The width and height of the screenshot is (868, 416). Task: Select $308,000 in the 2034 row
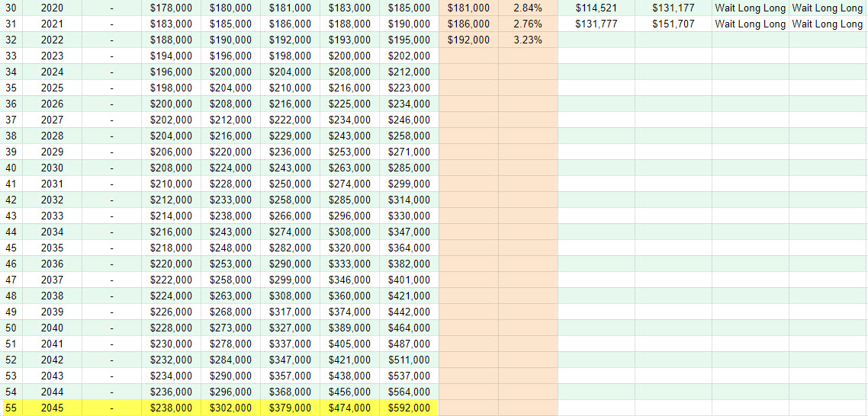tap(349, 232)
